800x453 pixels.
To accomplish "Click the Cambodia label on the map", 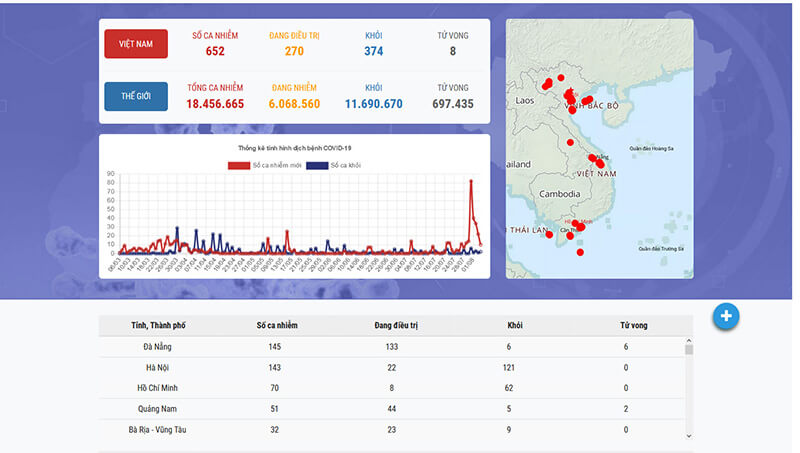I will tap(559, 193).
